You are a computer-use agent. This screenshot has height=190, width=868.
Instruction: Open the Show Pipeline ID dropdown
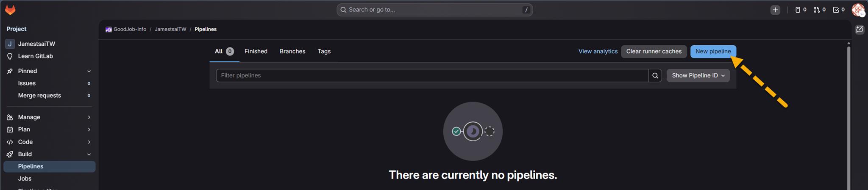698,75
